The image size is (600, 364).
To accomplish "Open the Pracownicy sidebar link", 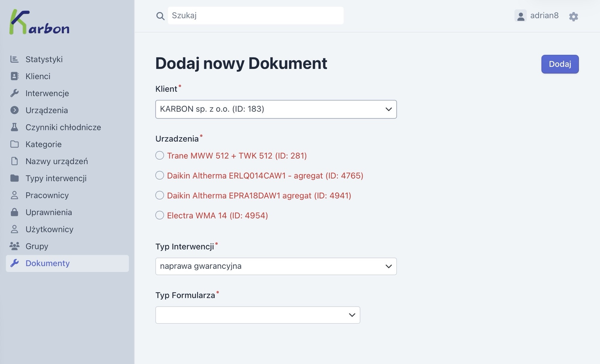I will [47, 195].
